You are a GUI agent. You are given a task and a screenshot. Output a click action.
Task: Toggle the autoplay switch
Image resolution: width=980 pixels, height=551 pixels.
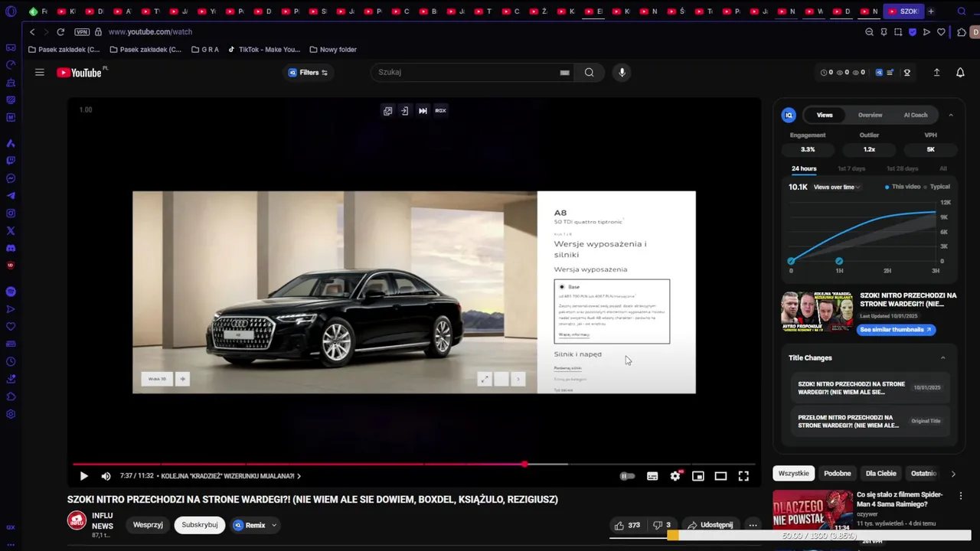627,476
